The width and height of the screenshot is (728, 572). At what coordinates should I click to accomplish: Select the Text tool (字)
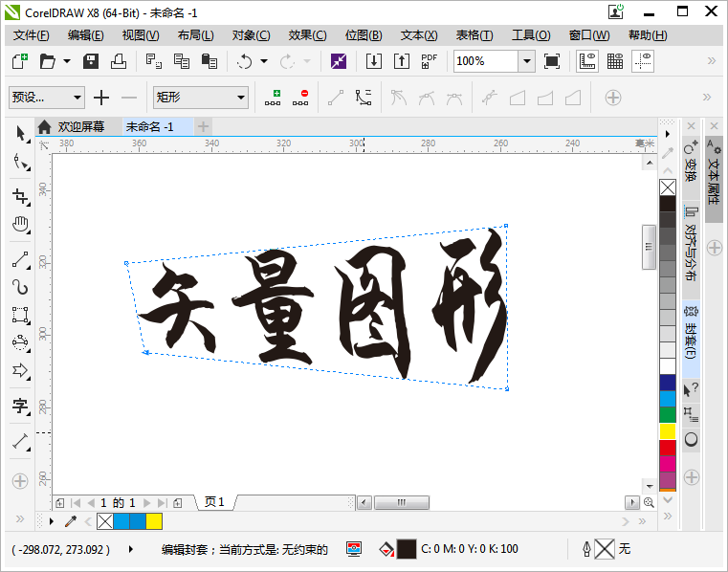pos(20,407)
